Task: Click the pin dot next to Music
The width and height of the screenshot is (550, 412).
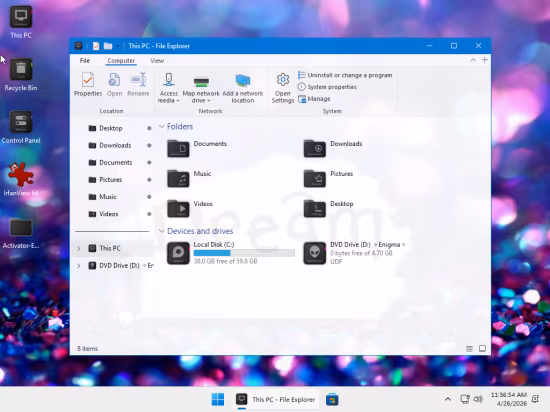Action: tap(149, 197)
